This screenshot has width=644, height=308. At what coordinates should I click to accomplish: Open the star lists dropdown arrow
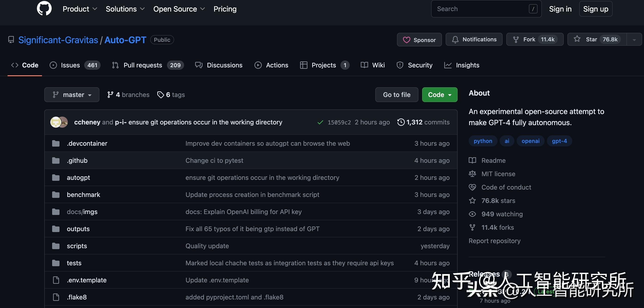click(x=634, y=39)
